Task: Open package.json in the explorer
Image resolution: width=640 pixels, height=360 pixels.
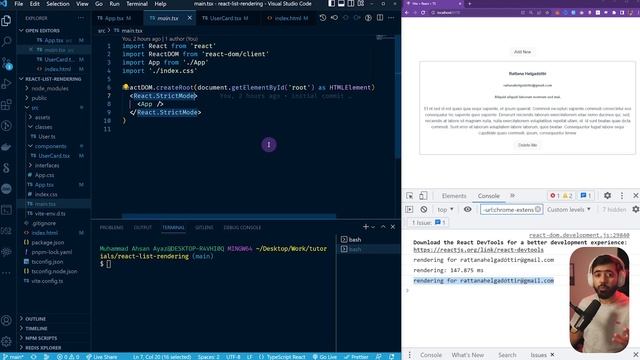Action: point(47,242)
